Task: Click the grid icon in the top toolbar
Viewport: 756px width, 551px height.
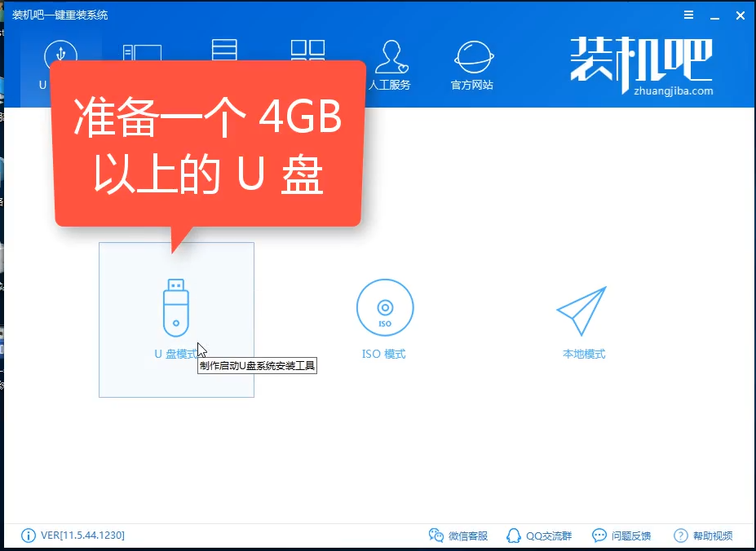Action: (x=307, y=51)
